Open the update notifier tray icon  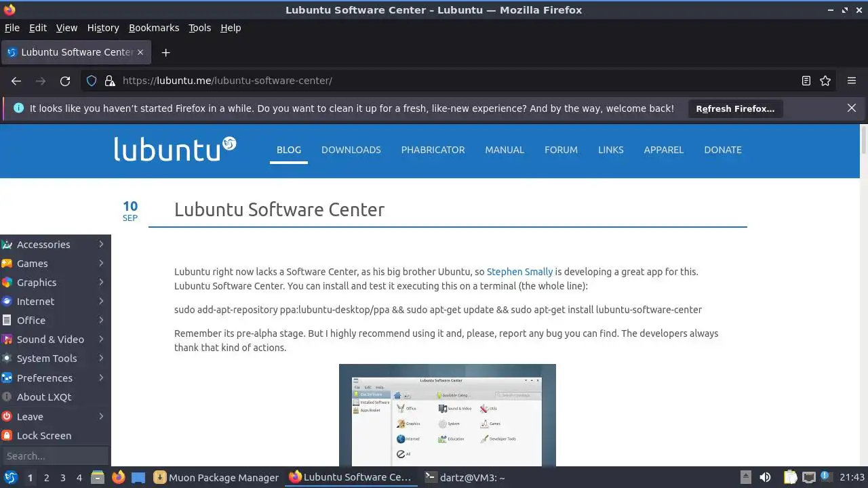(826, 477)
